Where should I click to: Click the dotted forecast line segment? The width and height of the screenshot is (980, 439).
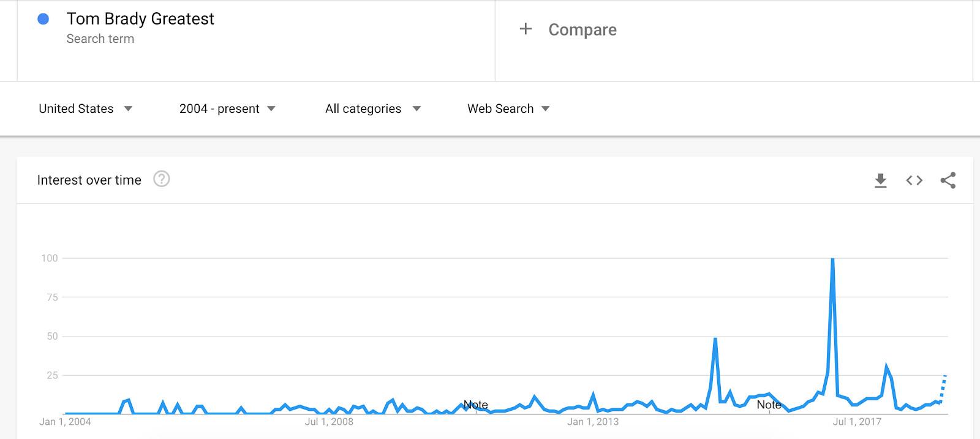[x=944, y=385]
